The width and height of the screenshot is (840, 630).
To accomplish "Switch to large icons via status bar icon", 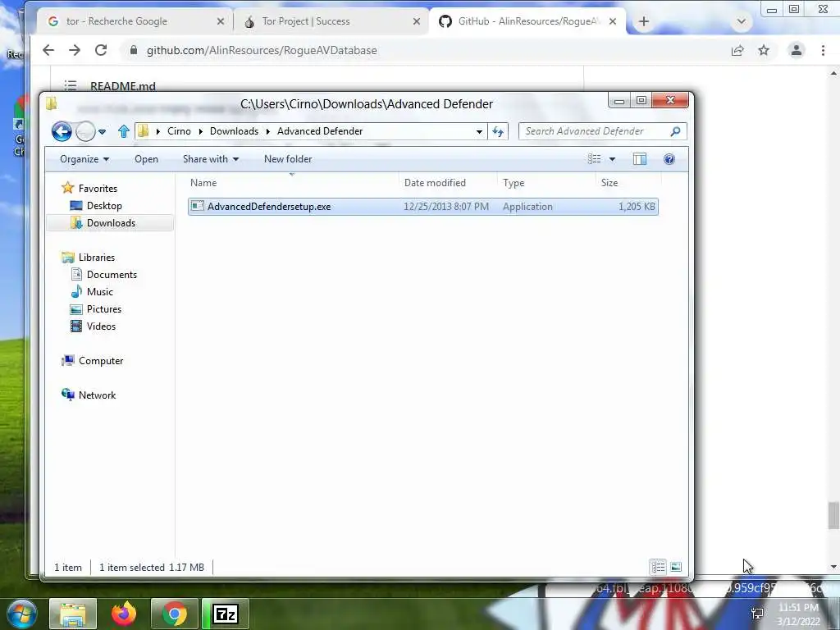I will [x=676, y=567].
